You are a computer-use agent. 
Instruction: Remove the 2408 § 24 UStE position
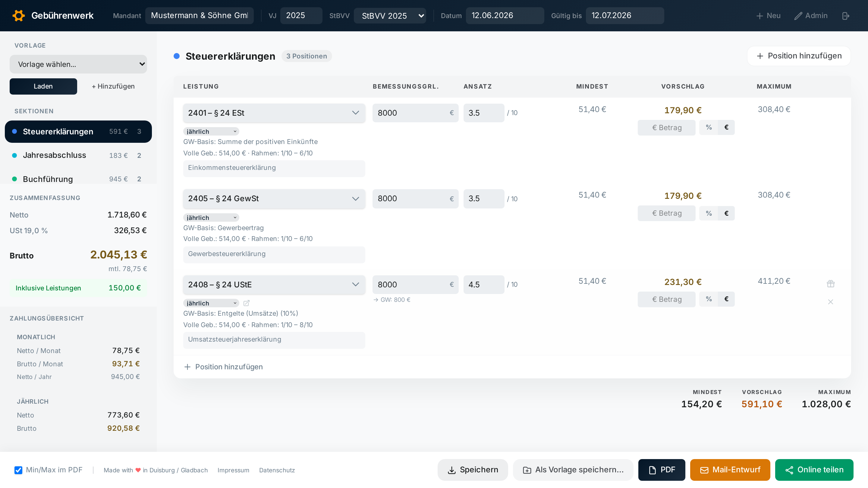click(x=831, y=302)
